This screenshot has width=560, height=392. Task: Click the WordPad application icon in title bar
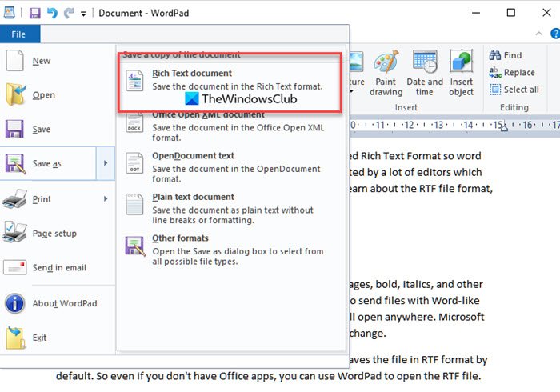9,13
